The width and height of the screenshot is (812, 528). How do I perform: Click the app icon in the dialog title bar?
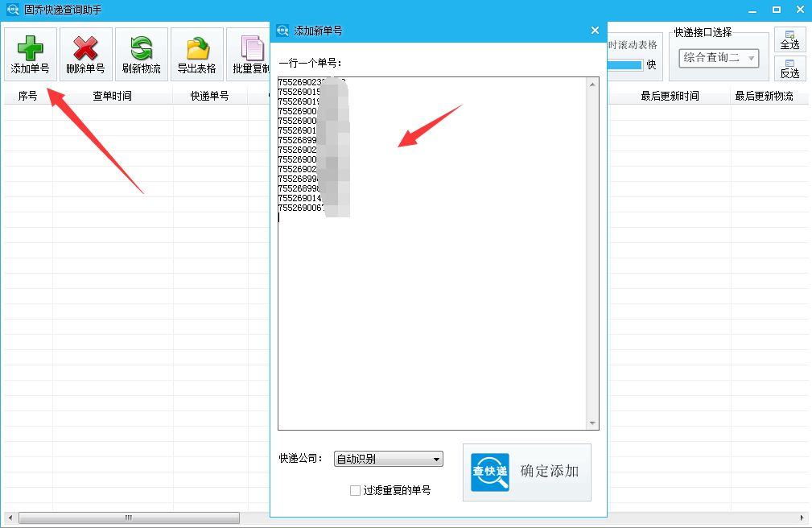(282, 30)
